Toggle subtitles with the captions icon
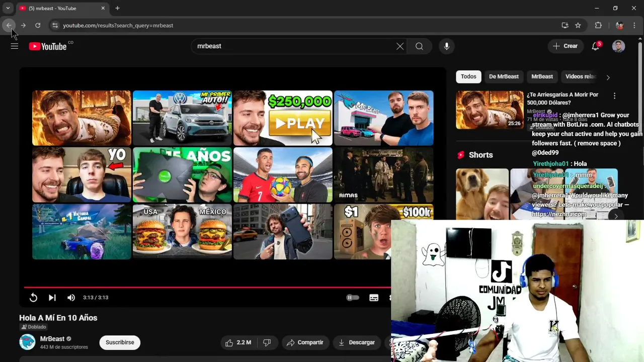This screenshot has width=644, height=362. (374, 298)
